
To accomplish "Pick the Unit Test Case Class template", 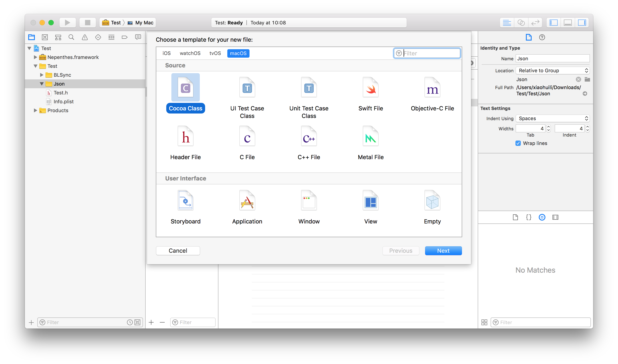I will click(x=309, y=98).
